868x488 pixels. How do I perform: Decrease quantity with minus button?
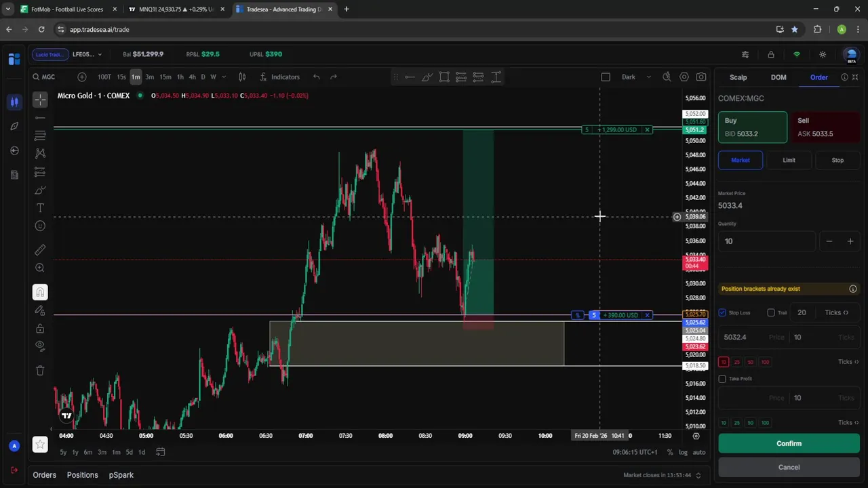(829, 241)
